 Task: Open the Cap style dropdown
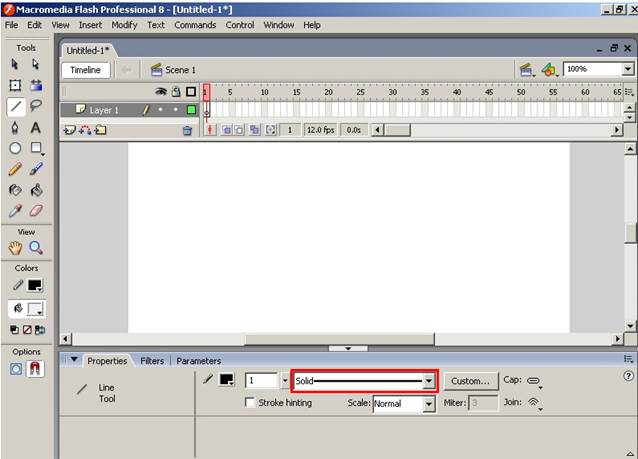(x=534, y=381)
